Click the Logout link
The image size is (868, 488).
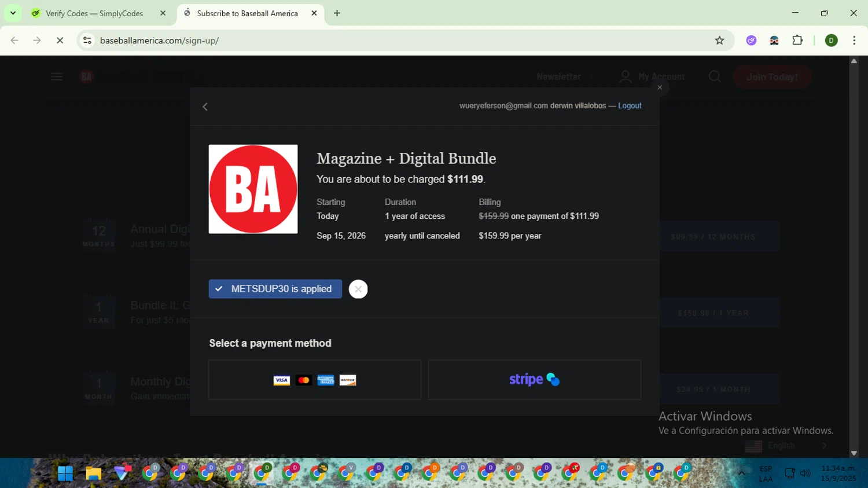click(630, 106)
